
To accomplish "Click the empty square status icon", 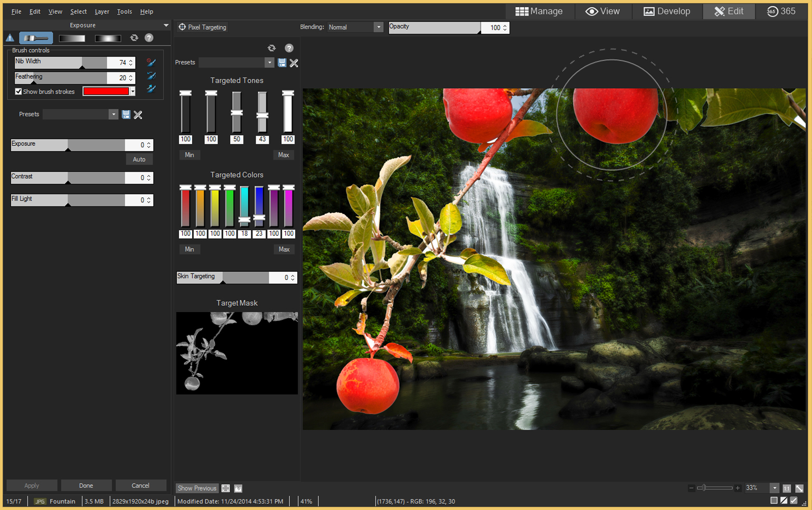I will tap(774, 500).
